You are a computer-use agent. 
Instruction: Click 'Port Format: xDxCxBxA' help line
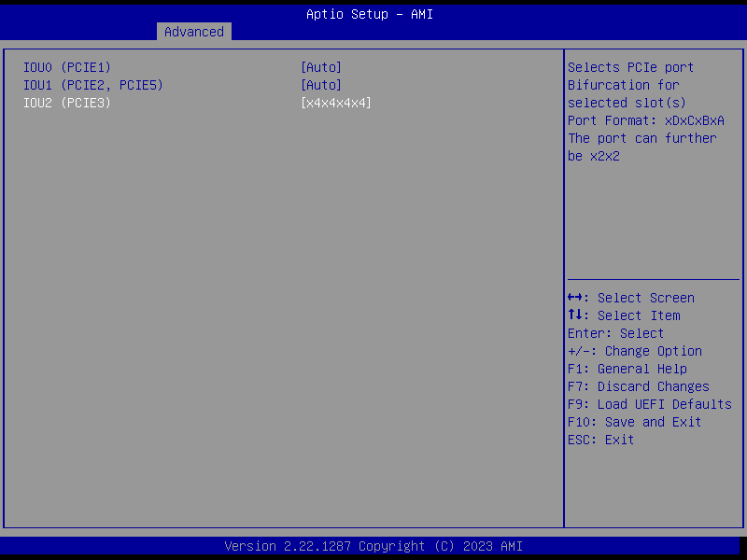point(646,120)
